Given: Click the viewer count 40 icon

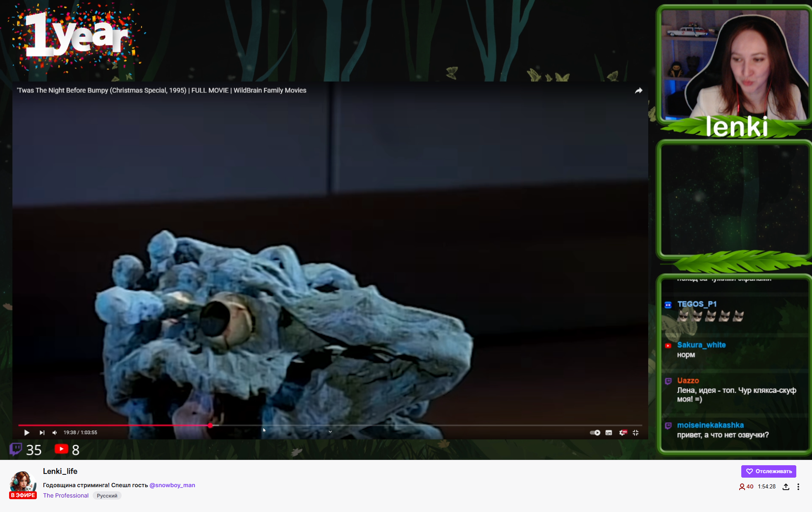Looking at the screenshot, I should [746, 487].
